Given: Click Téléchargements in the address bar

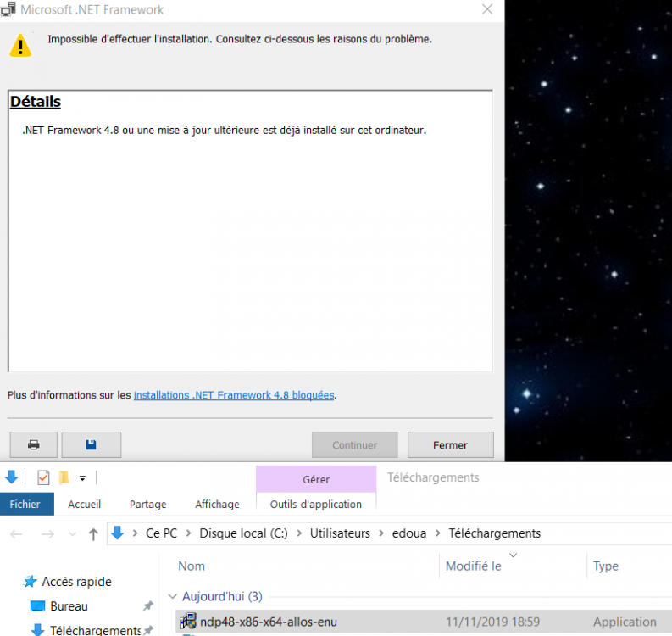Looking at the screenshot, I should pyautogui.click(x=495, y=533).
